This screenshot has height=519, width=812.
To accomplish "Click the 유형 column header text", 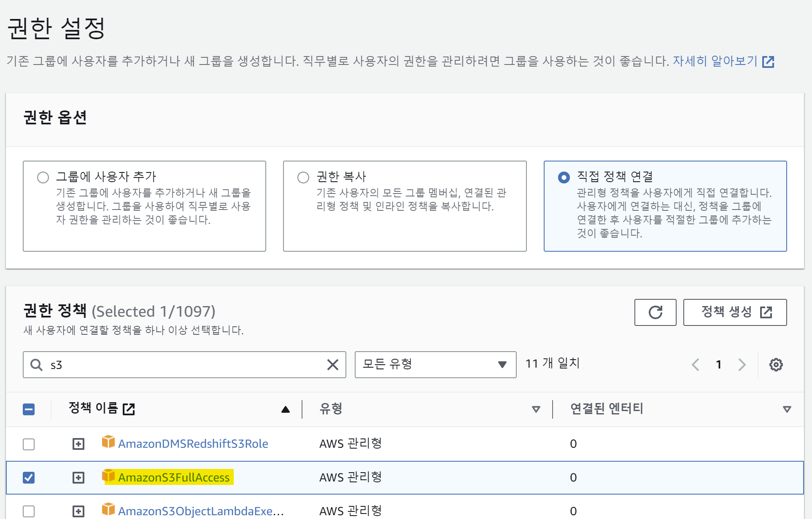I will [x=331, y=409].
